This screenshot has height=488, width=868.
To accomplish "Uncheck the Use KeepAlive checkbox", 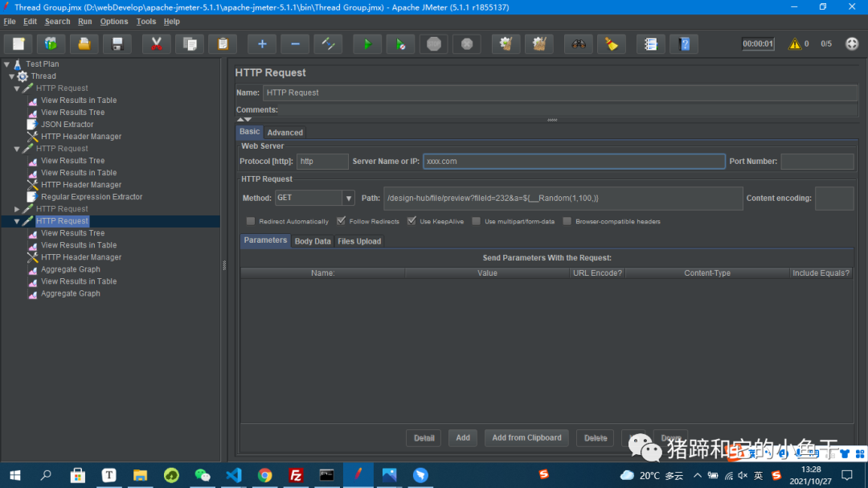I will tap(411, 220).
